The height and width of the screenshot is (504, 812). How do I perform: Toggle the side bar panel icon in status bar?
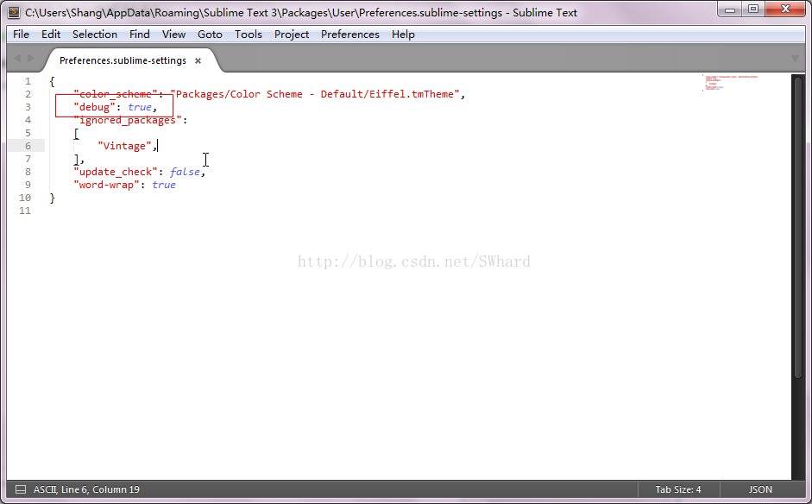pos(21,489)
